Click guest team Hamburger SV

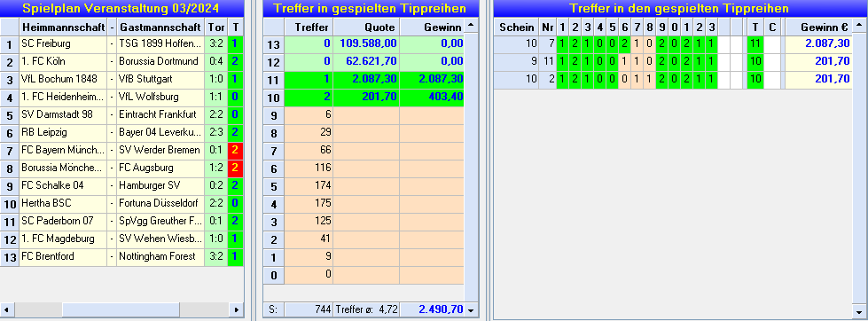coord(160,185)
